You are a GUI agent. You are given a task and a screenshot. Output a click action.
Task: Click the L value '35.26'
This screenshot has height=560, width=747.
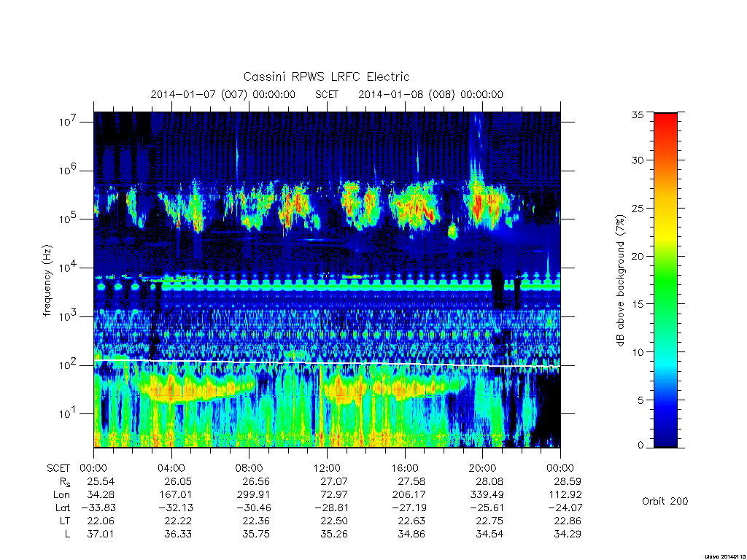point(333,534)
